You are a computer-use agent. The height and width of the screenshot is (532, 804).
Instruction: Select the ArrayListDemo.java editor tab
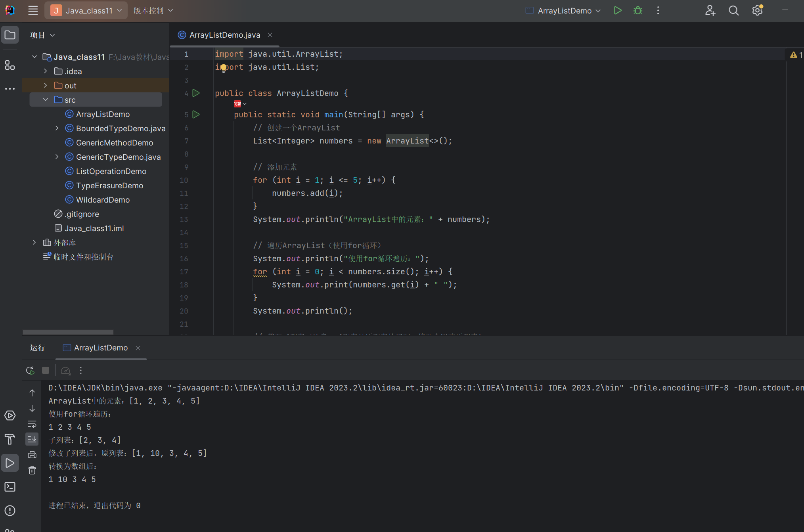[x=224, y=35]
